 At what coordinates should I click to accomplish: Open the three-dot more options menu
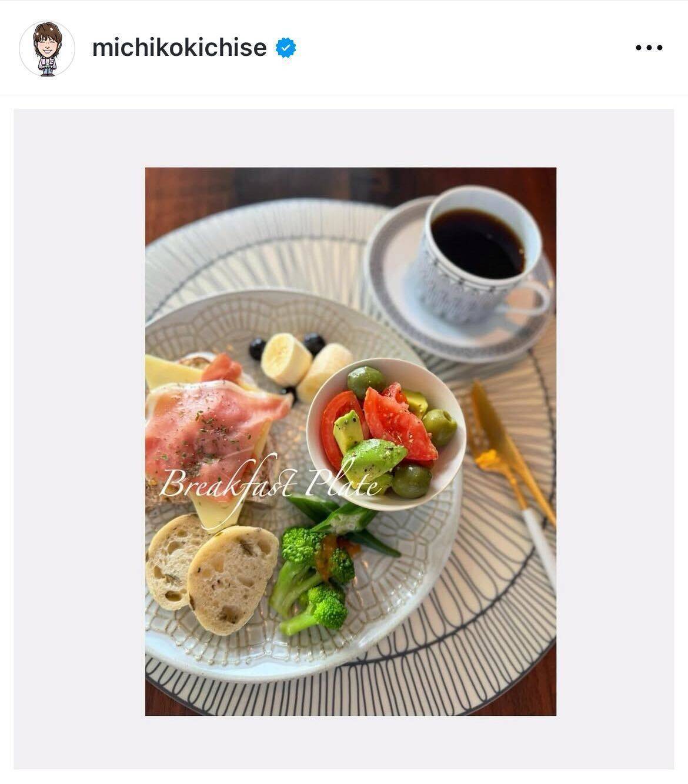(x=649, y=48)
